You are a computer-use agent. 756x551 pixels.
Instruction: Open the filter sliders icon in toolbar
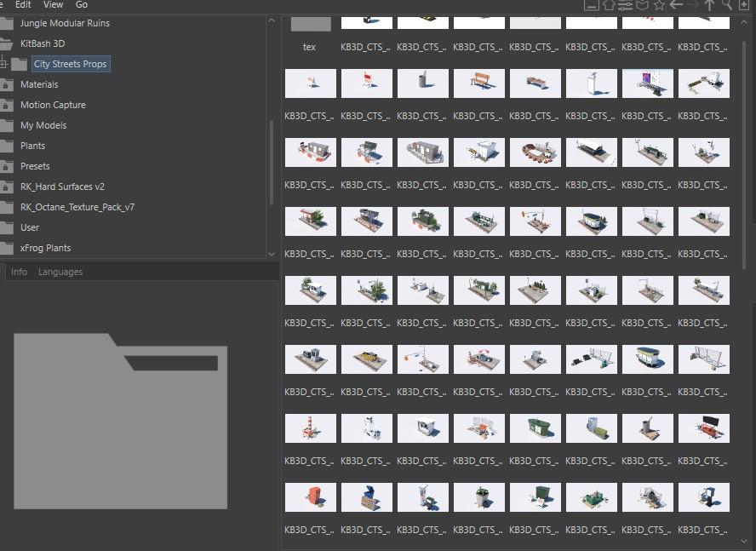coord(625,5)
